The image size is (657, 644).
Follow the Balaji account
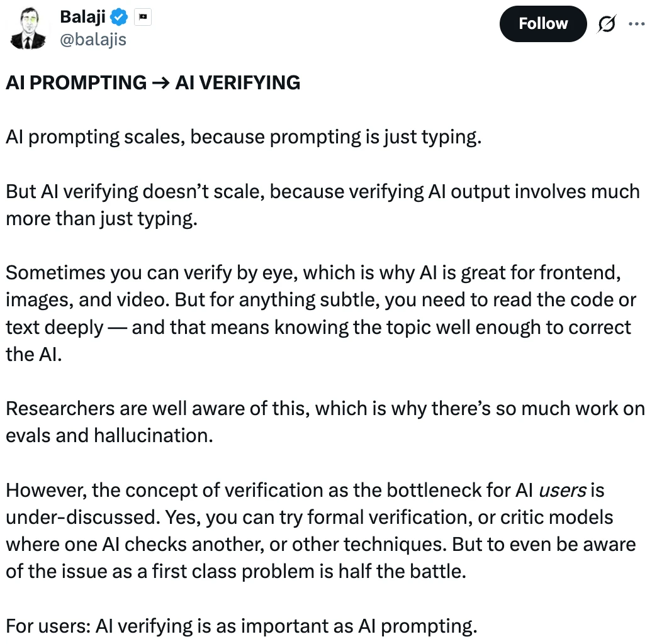pyautogui.click(x=543, y=24)
